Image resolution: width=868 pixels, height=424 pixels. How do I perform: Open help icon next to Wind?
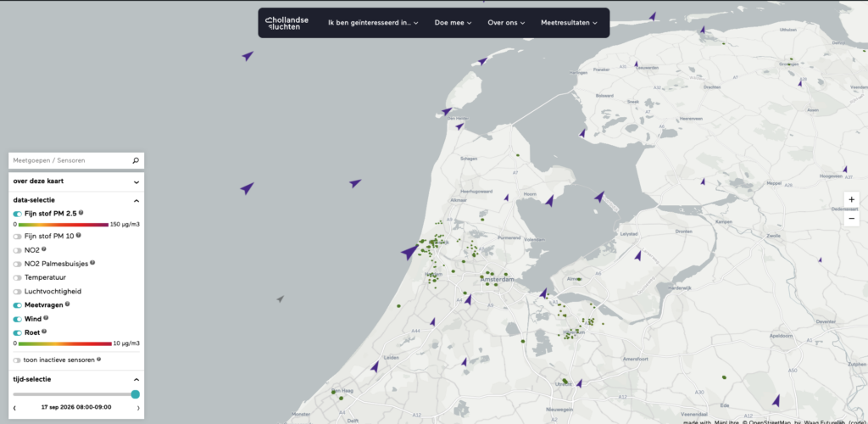(46, 318)
